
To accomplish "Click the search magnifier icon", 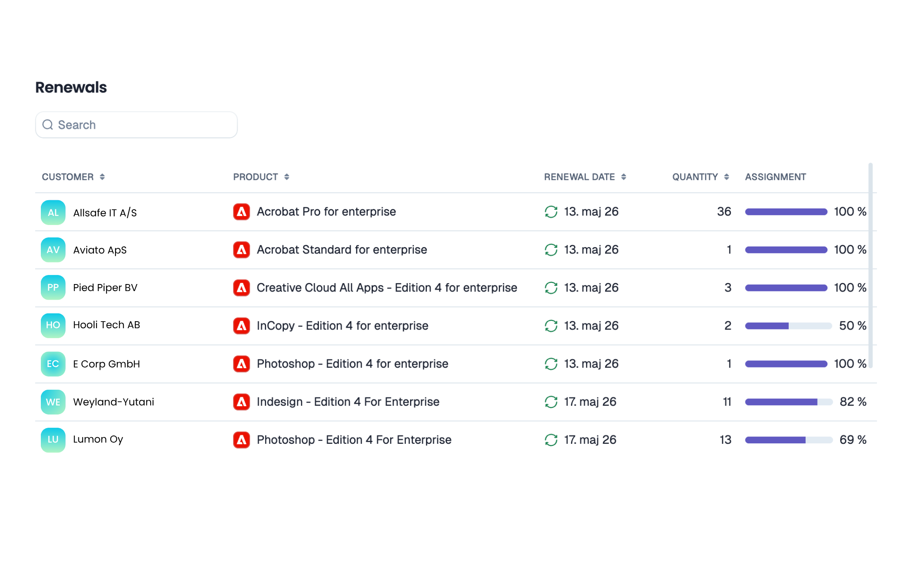I will [x=48, y=125].
